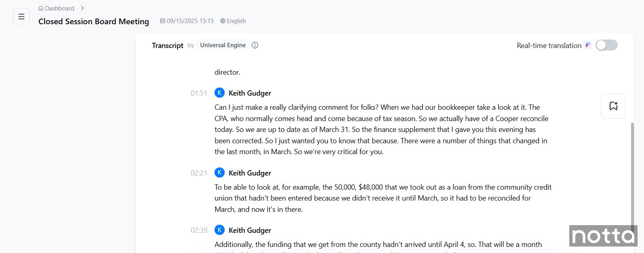
Task: Click the paragraph about the $48,000 loan
Action: click(x=383, y=198)
